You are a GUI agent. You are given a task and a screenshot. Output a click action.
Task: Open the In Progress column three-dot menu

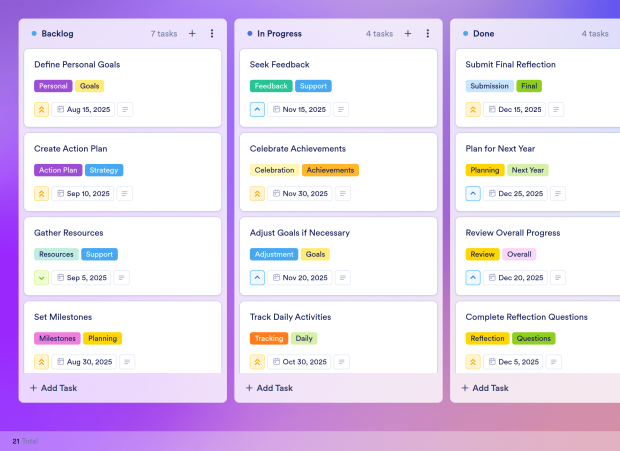(x=427, y=34)
